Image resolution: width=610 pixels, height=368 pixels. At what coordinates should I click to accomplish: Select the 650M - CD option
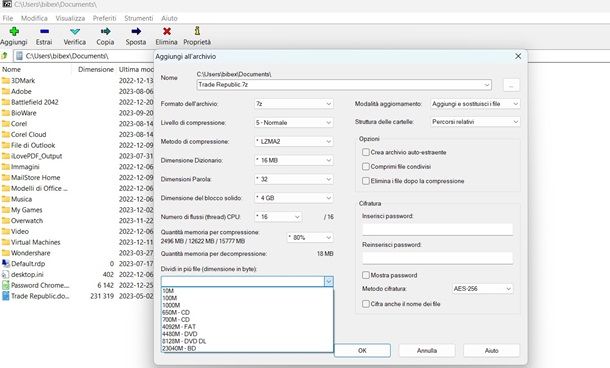247,312
